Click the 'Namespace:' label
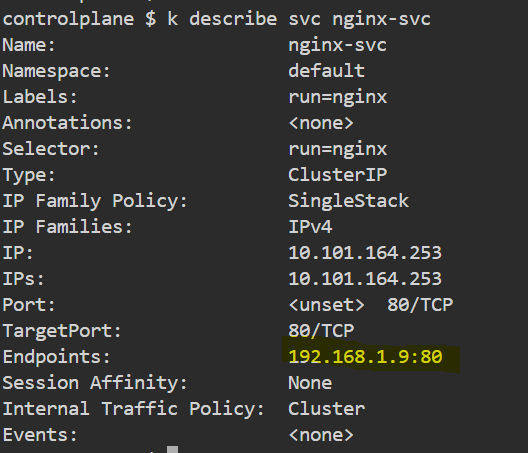Viewport: 528px width, 453px height. (56, 71)
